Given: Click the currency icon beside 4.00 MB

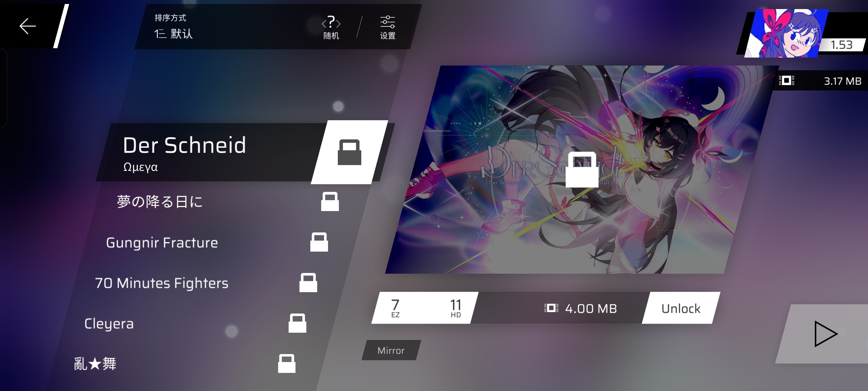Looking at the screenshot, I should 551,308.
